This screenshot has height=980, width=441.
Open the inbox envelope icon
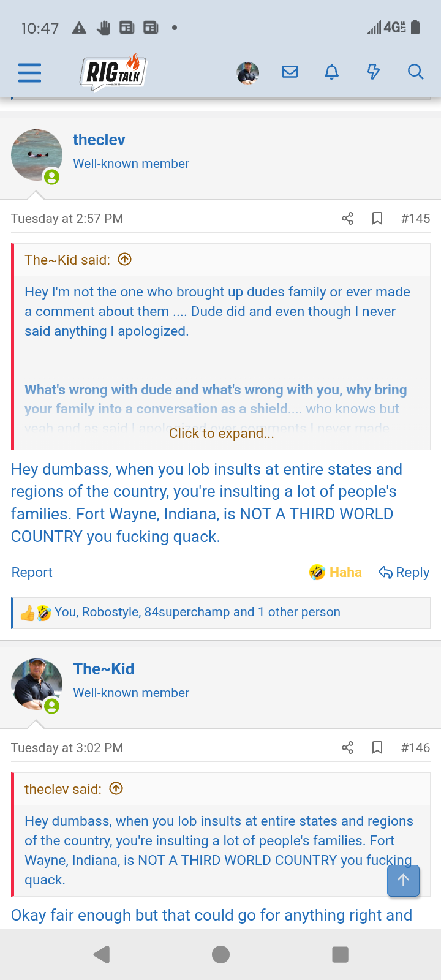pyautogui.click(x=290, y=72)
